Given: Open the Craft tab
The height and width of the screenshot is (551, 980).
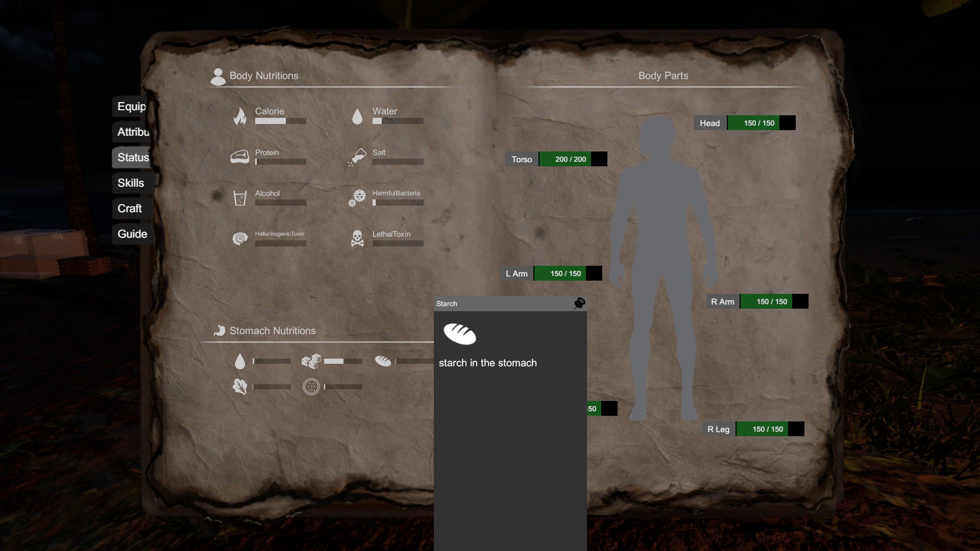Looking at the screenshot, I should (130, 209).
